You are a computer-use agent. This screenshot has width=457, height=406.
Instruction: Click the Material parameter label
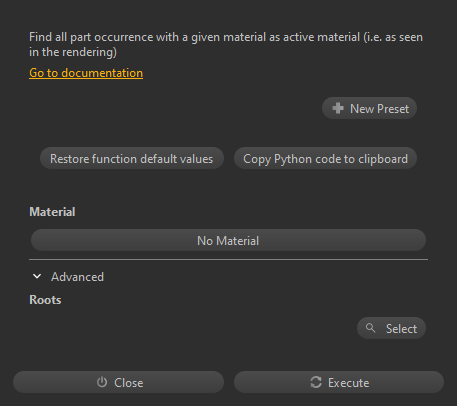pyautogui.click(x=52, y=212)
